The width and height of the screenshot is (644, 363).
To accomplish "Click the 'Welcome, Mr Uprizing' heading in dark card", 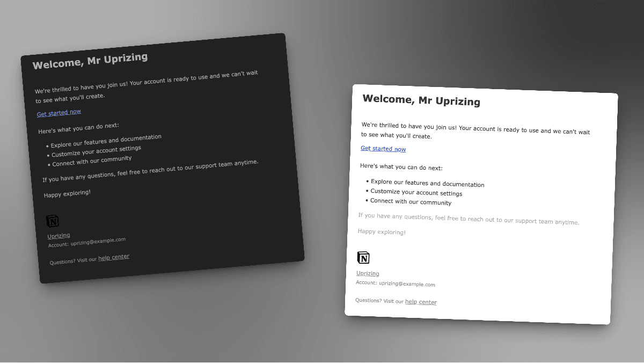I will 90,61.
